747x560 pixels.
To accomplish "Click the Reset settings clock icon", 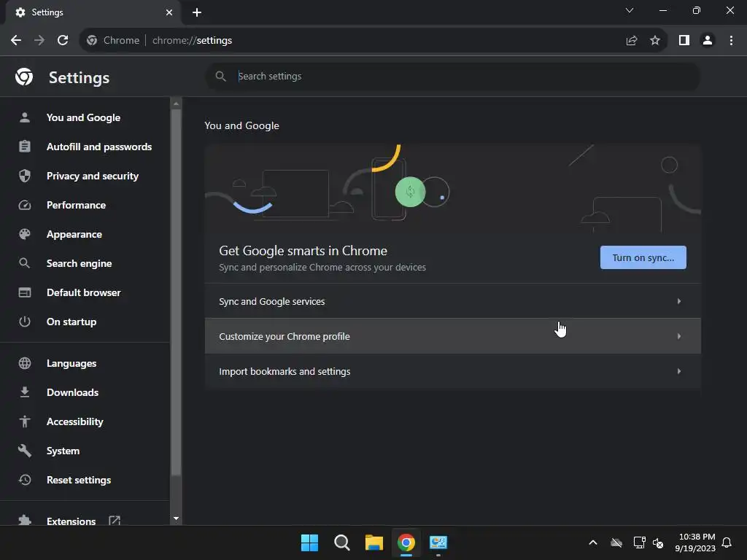I will 25,480.
